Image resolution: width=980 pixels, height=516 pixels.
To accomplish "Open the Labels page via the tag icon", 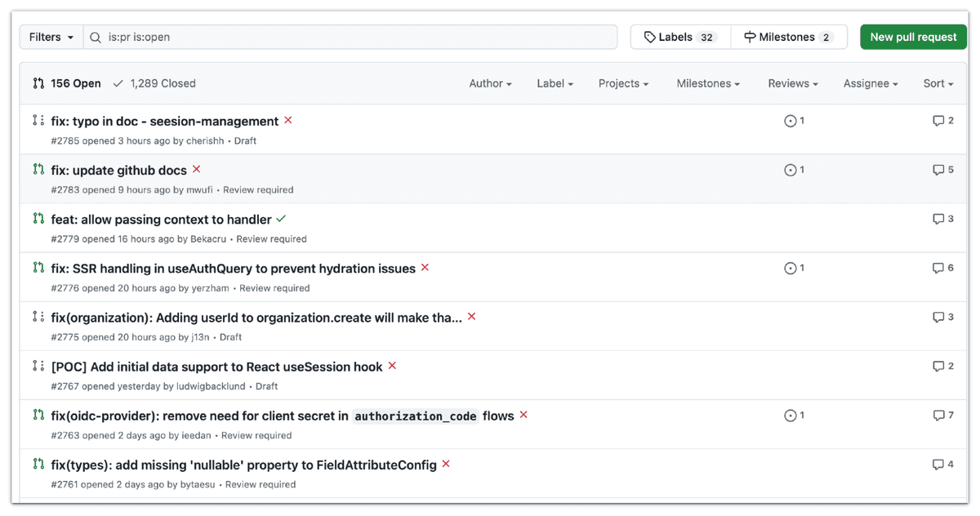I will click(649, 37).
